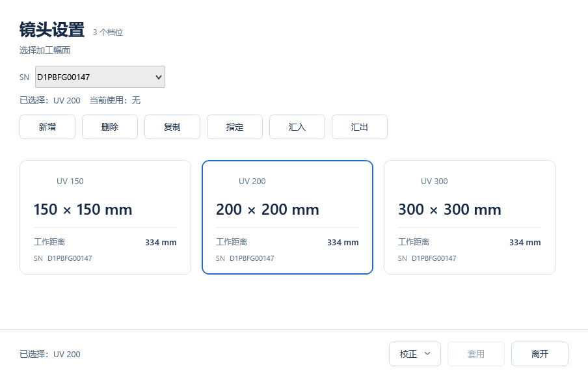588x378 pixels.
Task: Click 334 mm value in UV 300 card
Action: click(525, 242)
